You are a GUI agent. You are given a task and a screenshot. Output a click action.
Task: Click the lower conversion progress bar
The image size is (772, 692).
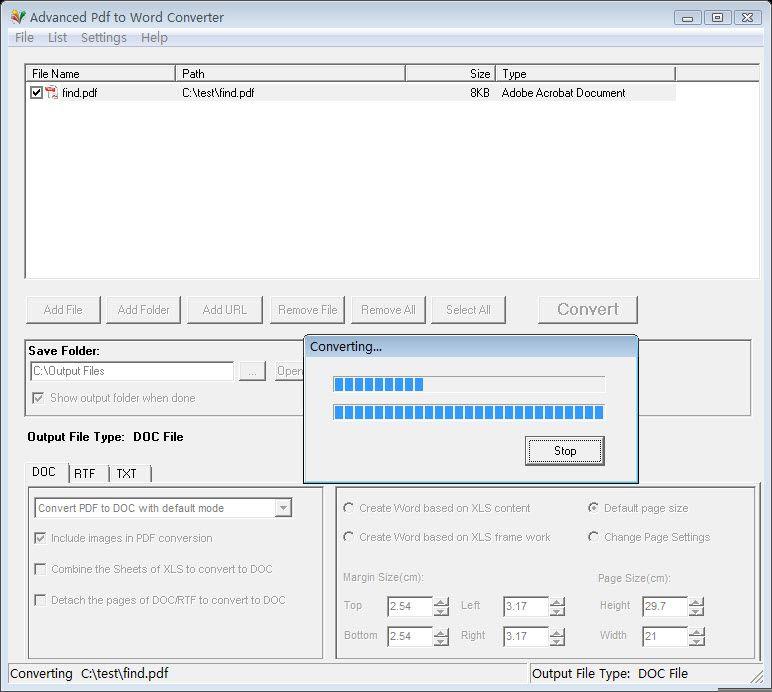[468, 412]
